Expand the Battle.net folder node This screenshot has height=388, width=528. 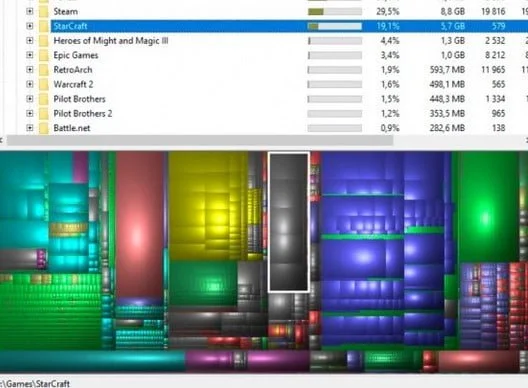[x=30, y=128]
